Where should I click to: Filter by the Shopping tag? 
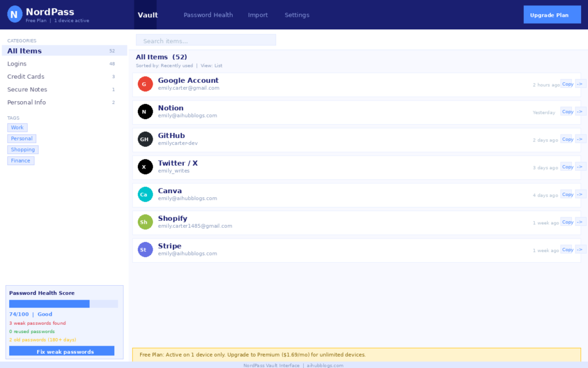click(x=23, y=149)
